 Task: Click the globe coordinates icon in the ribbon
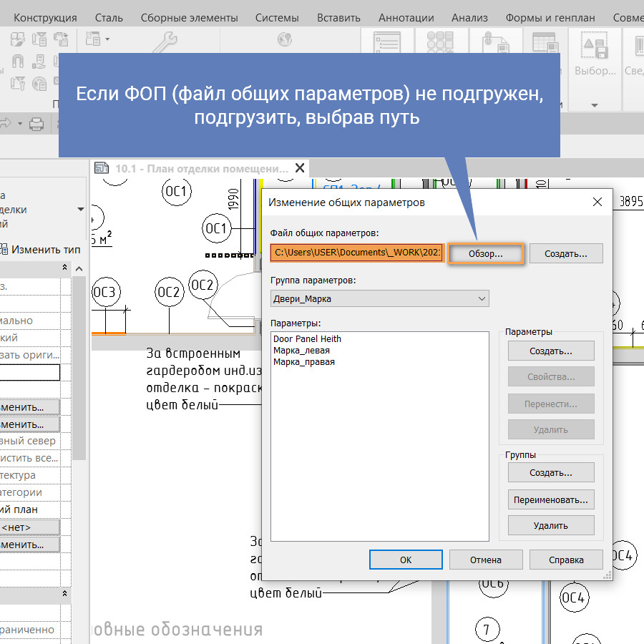click(x=283, y=38)
